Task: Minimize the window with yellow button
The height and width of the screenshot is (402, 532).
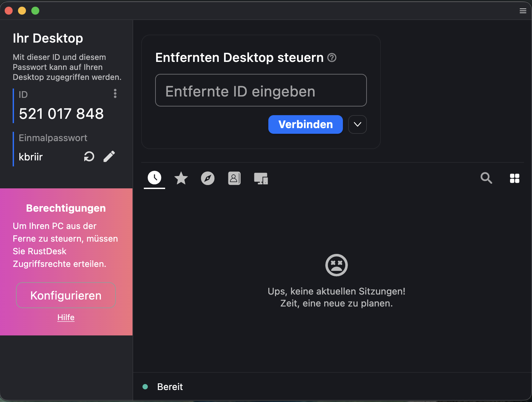Action: (22, 11)
